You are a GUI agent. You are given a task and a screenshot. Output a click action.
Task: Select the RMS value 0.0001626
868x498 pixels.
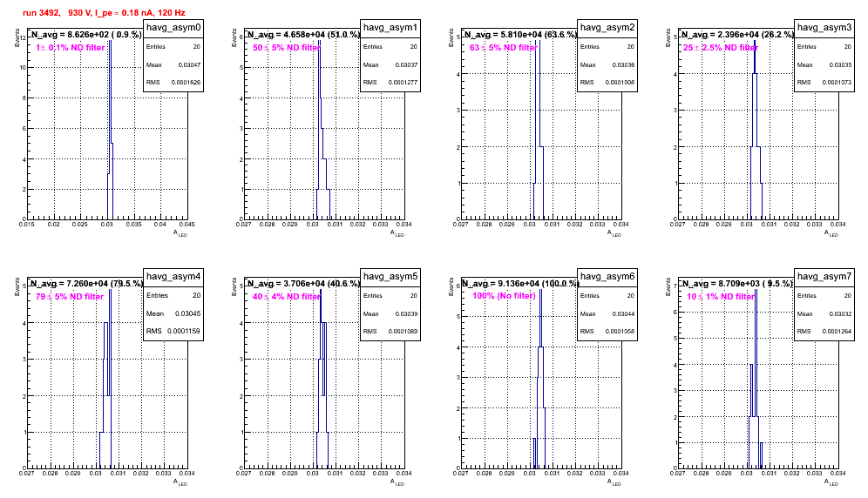pos(186,83)
